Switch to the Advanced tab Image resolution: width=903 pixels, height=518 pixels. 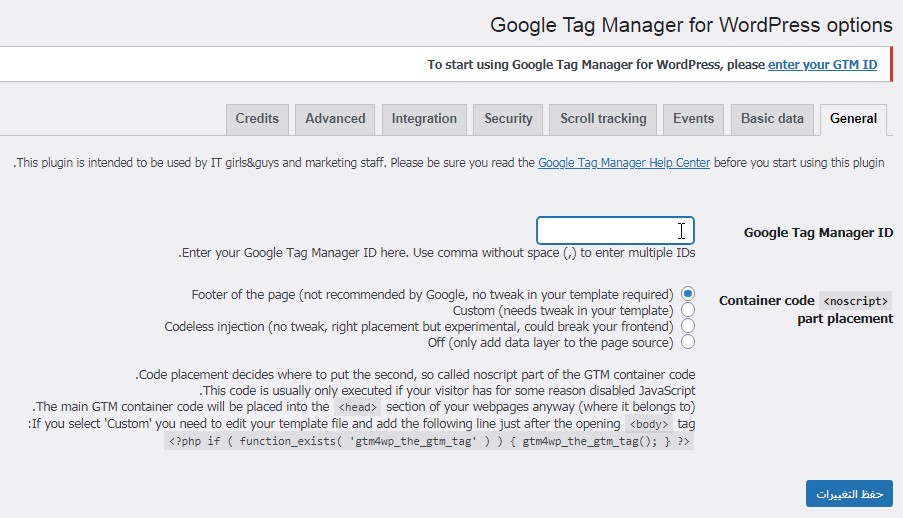(335, 118)
